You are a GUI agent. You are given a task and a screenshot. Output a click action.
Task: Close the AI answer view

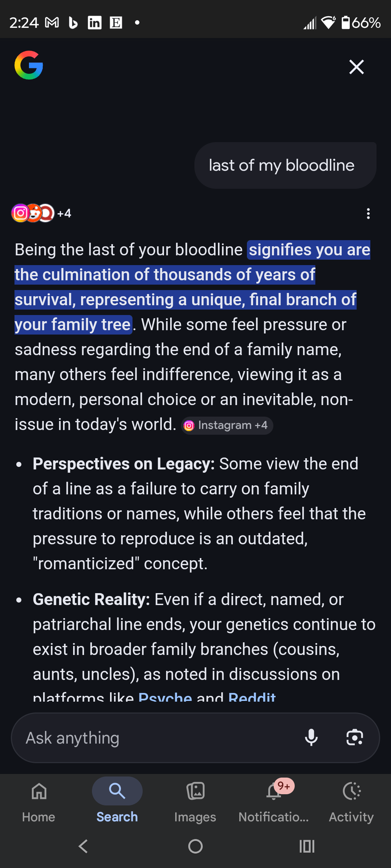click(356, 67)
